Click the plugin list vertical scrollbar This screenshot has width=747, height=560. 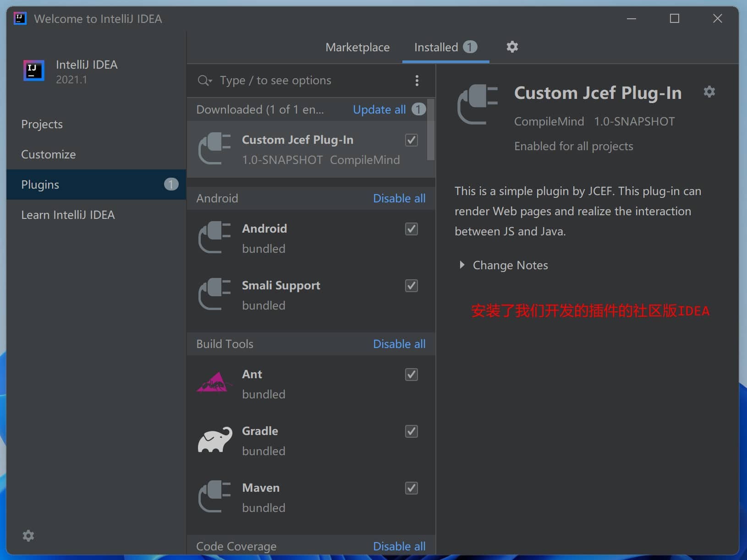(x=431, y=130)
